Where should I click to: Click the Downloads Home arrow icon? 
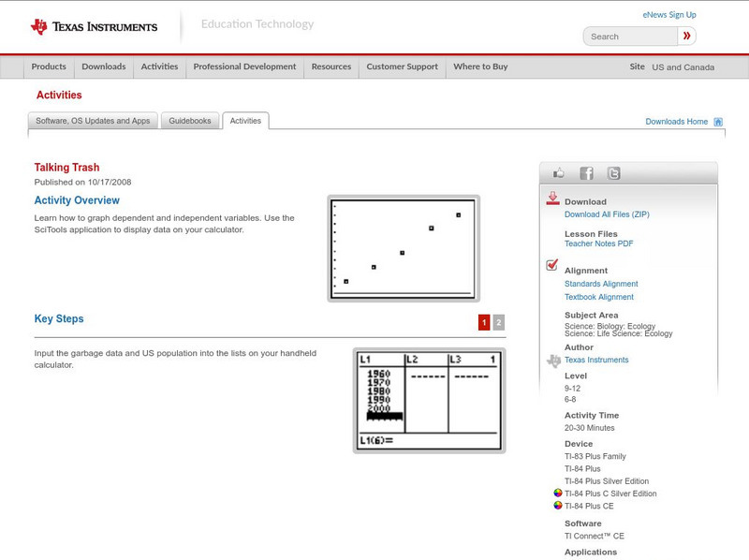(717, 122)
